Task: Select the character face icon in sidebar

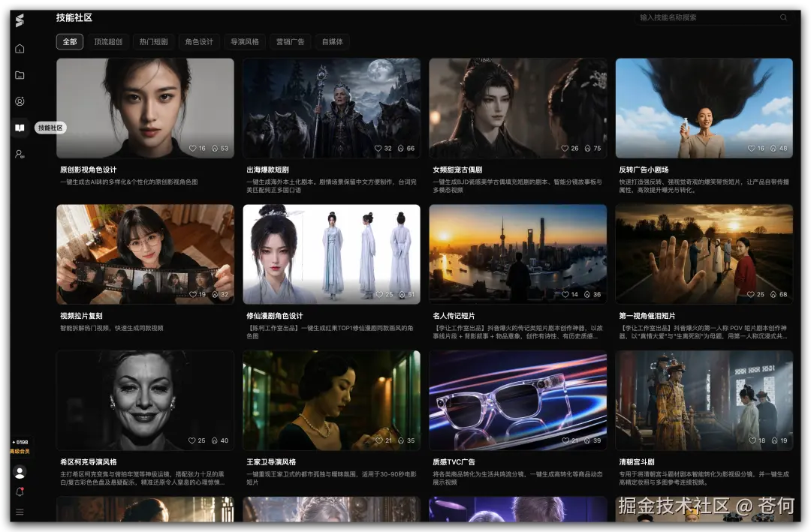Action: [x=20, y=101]
